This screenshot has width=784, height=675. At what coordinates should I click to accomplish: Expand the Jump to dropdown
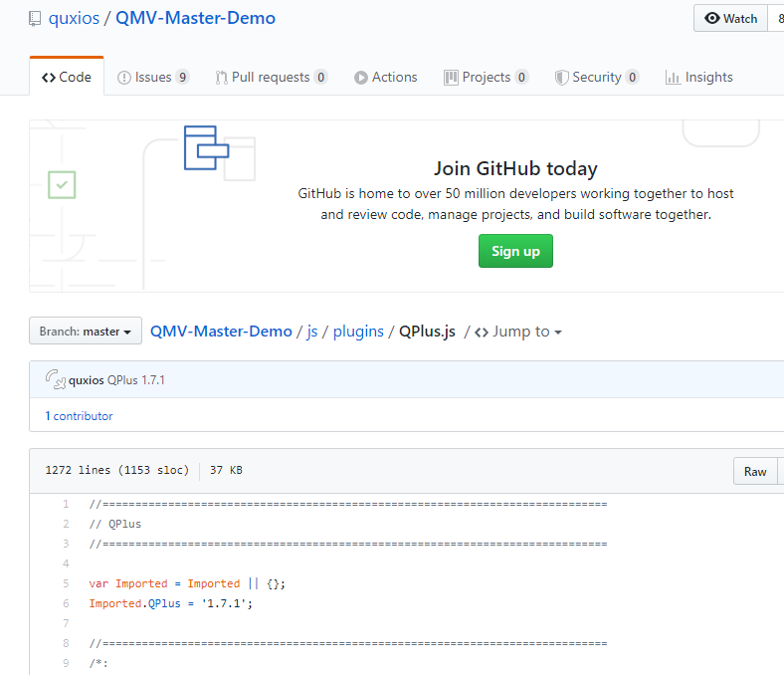[x=518, y=332]
